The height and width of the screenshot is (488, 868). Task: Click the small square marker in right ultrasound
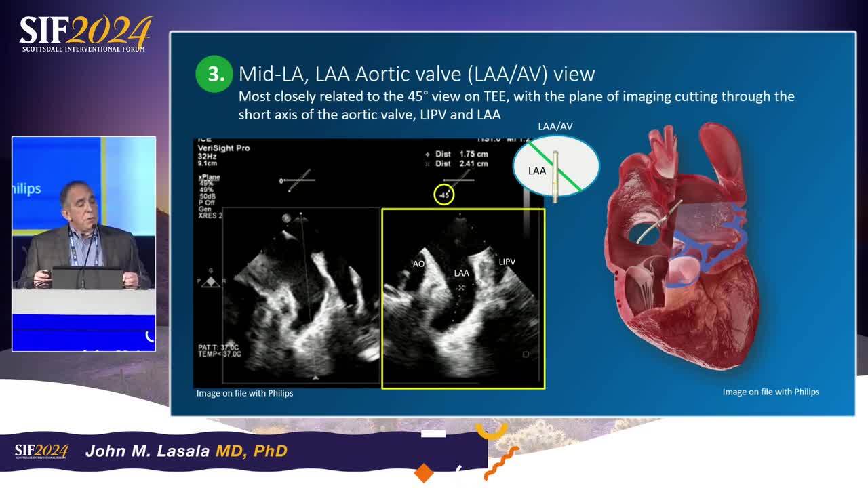(526, 354)
